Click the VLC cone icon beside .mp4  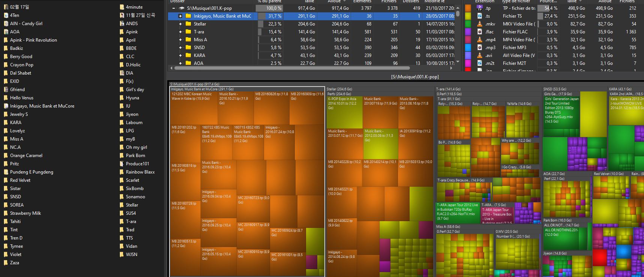coord(479,39)
